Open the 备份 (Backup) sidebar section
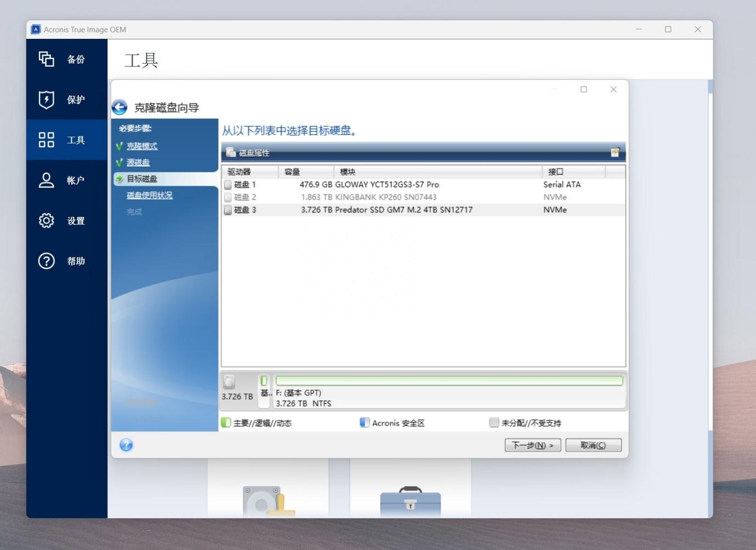756x550 pixels. coord(66,59)
